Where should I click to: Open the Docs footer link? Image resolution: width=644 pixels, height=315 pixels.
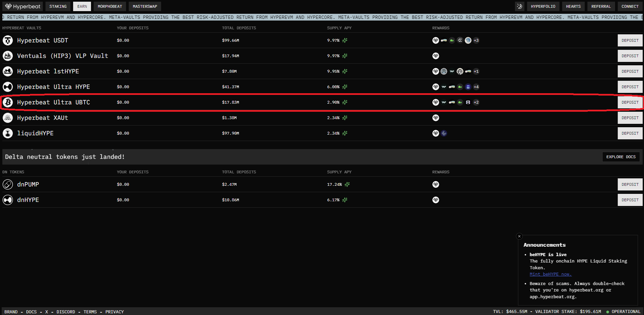click(31, 312)
